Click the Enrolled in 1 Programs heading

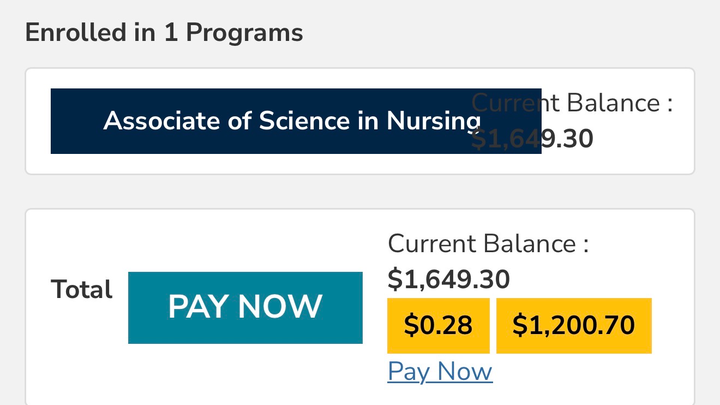click(x=164, y=32)
